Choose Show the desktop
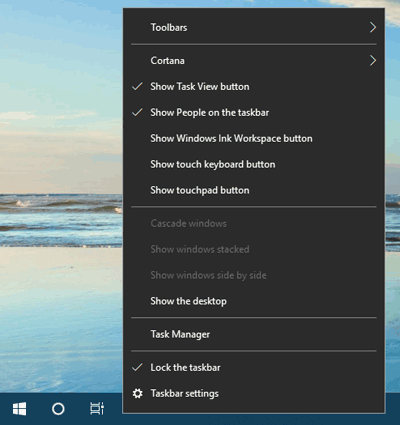This screenshot has width=400, height=425. coord(254,301)
